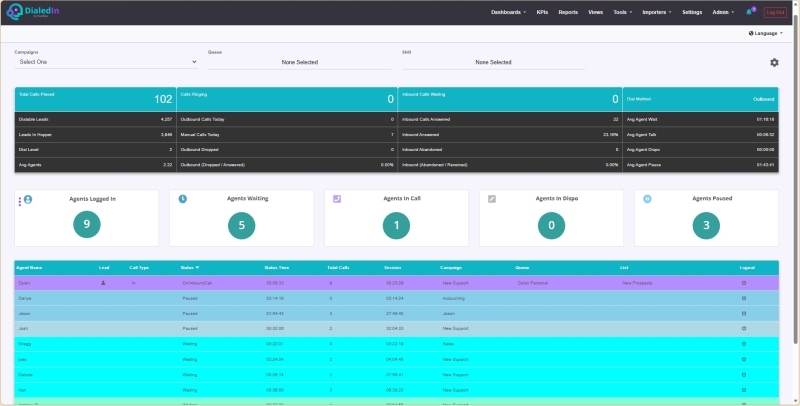Click New Prospects list cell
This screenshot has width=800, height=406.
(637, 283)
